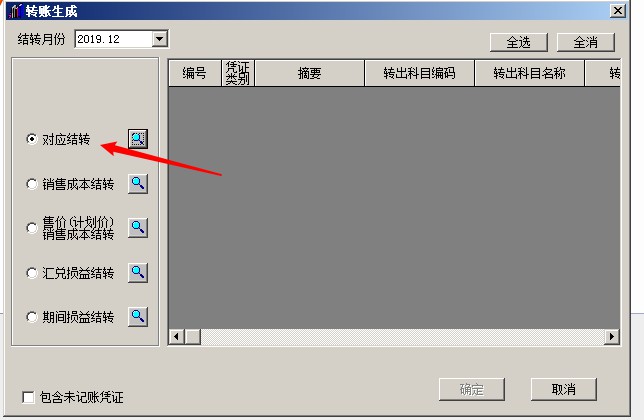Open the lookup icon beside 对应结转
The image size is (644, 420).
138,139
